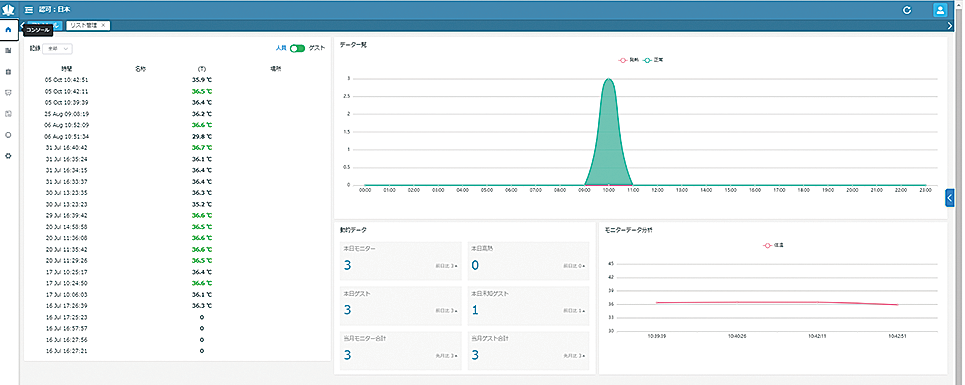The image size is (965, 385).
Task: Open the face-shaped icon in the sidebar
Action: tap(8, 93)
